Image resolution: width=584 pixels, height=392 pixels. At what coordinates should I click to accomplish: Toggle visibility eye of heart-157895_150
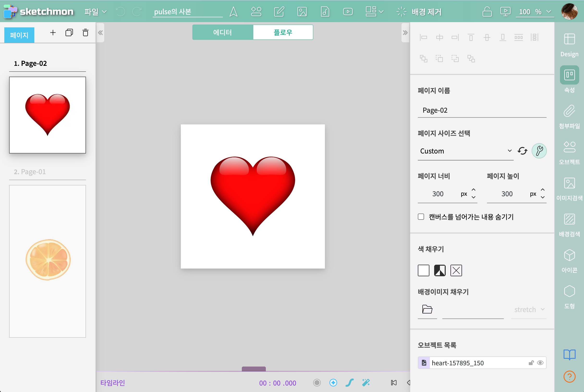(x=540, y=363)
